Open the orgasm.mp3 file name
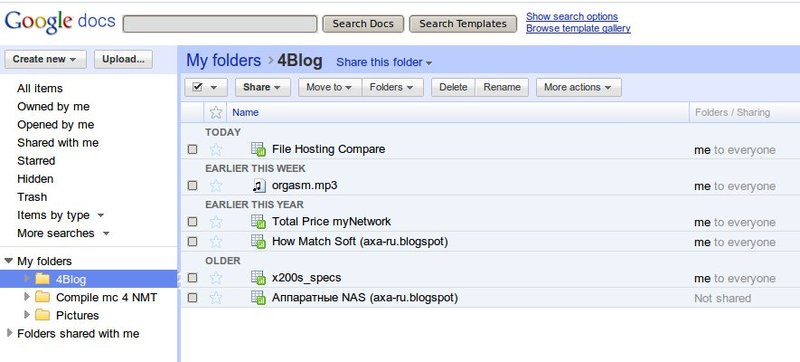The width and height of the screenshot is (800, 362). [305, 186]
